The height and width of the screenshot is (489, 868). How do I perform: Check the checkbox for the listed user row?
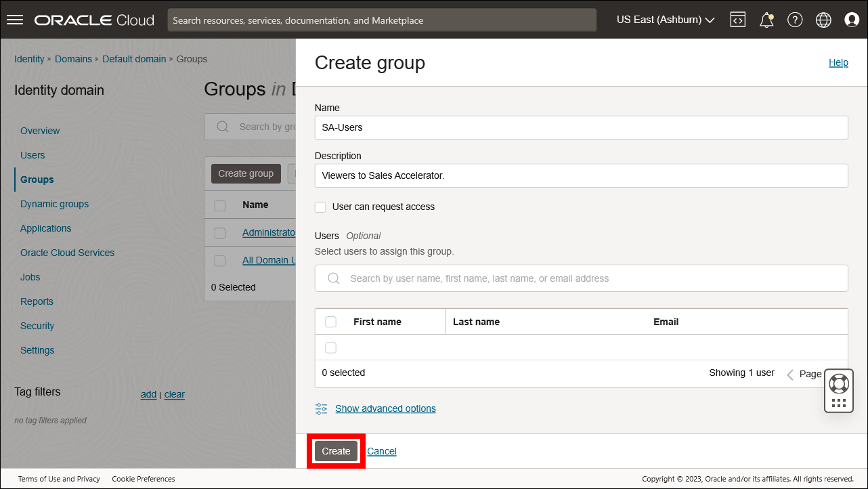tap(330, 347)
